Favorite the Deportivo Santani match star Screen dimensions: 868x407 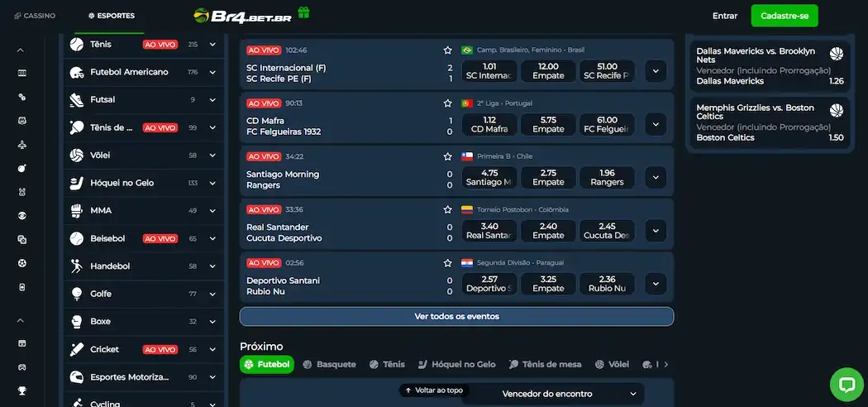448,263
